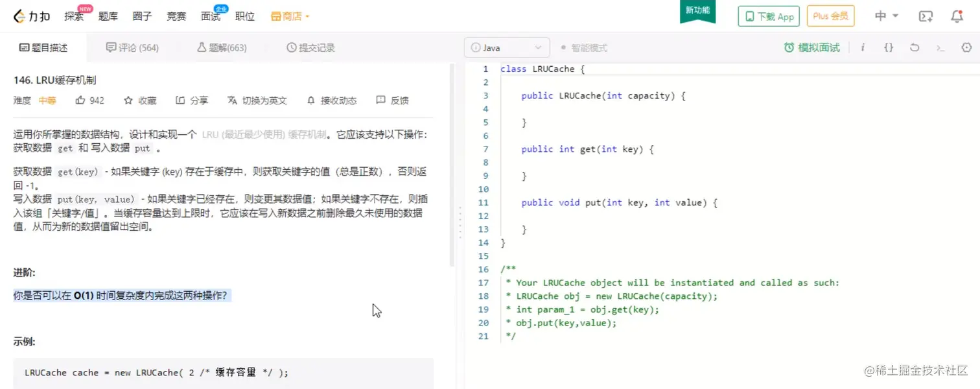Click comment line obj.put(key,value);
Screen dimensions: 980x389
561,323
